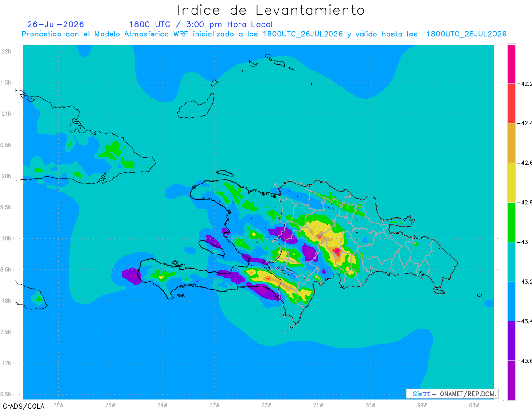Click the '68W' longitude label

[x=474, y=405]
